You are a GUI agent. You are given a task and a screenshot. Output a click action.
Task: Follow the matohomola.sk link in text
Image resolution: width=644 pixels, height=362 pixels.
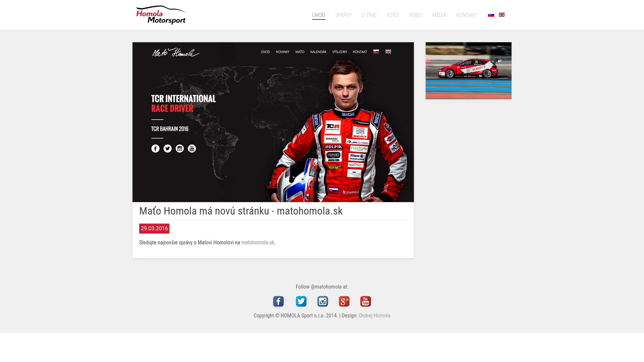[258, 242]
